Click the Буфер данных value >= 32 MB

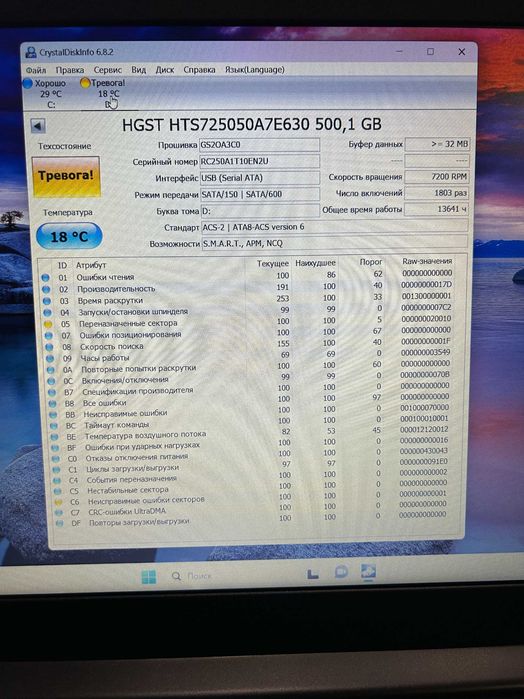pyautogui.click(x=437, y=144)
